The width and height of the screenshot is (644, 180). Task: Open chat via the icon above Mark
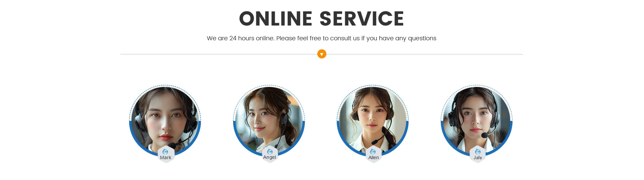point(165,152)
